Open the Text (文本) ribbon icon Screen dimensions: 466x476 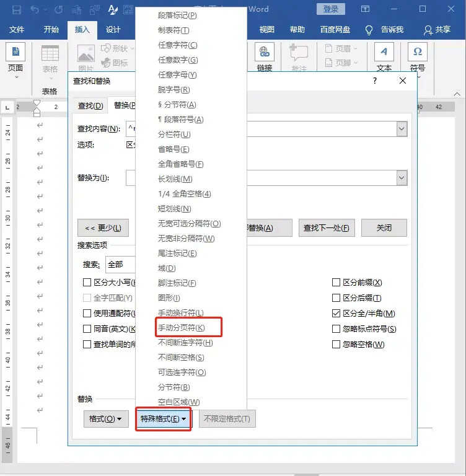point(384,52)
